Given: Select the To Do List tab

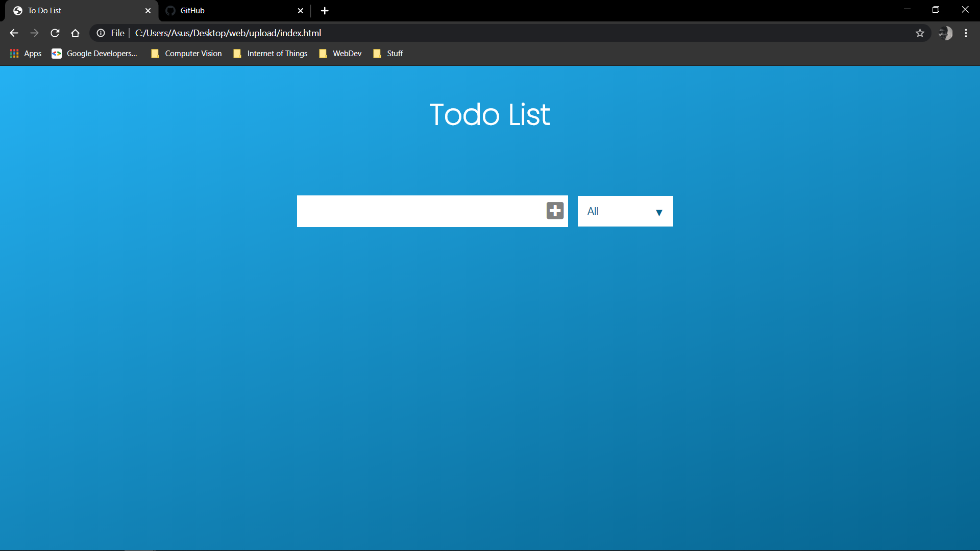Looking at the screenshot, I should coord(77,11).
